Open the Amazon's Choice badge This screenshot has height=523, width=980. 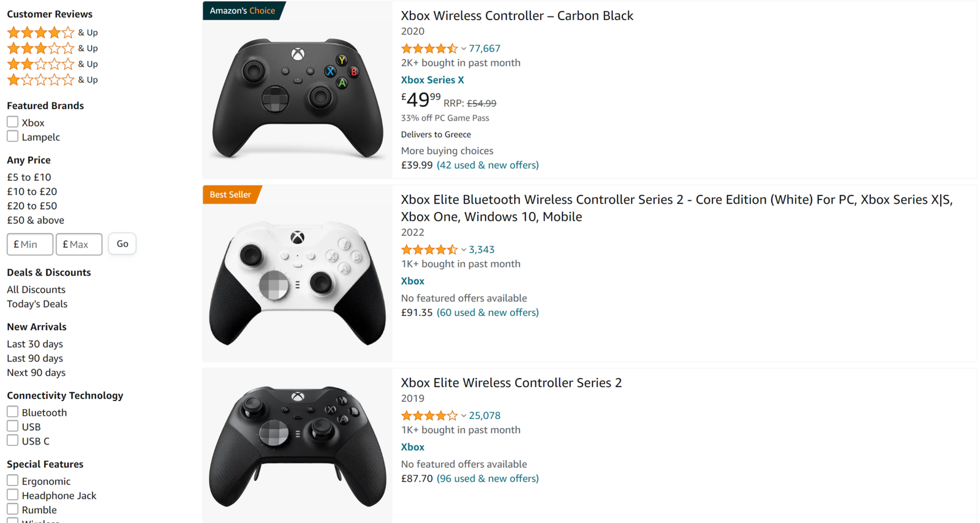[243, 11]
